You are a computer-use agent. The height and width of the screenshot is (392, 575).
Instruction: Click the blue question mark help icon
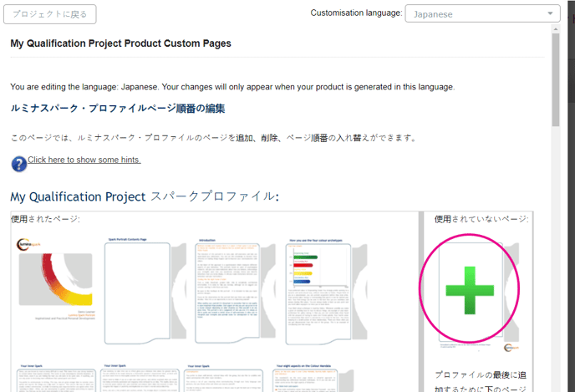(x=18, y=164)
